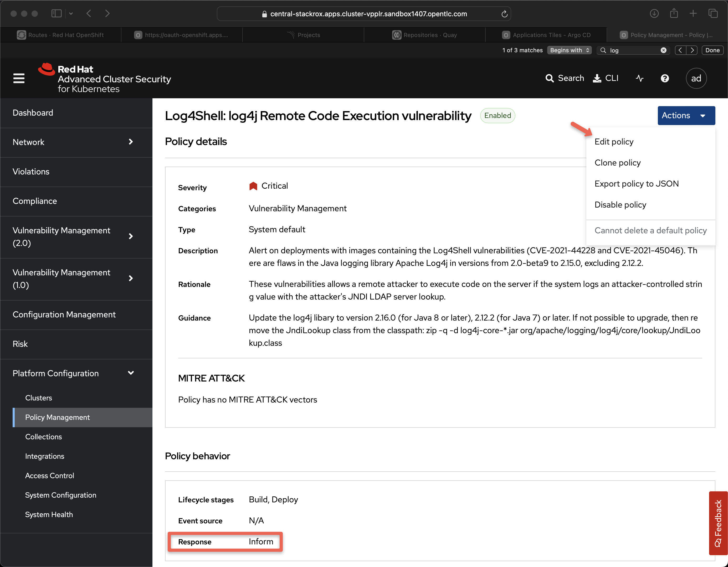Switch to the Repositories · Quay tab

424,35
